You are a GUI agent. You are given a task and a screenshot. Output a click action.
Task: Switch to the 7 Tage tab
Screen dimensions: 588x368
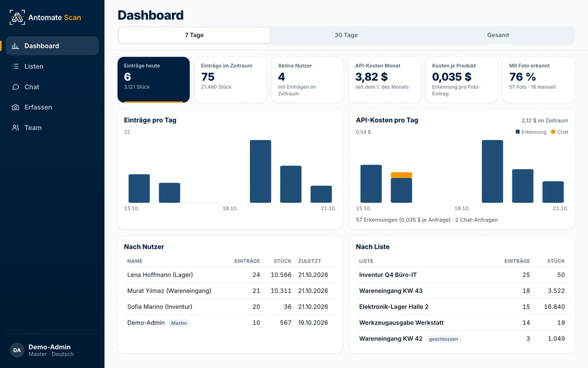point(194,35)
